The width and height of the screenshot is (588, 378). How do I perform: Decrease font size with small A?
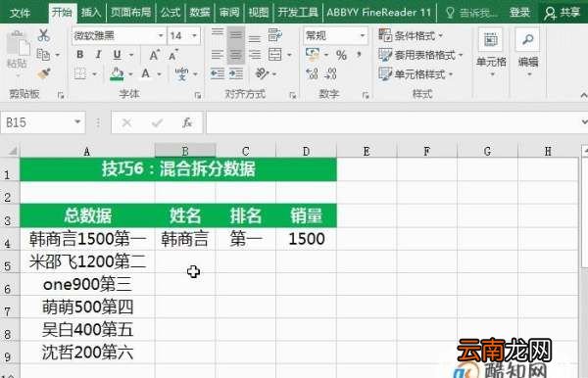(x=172, y=55)
